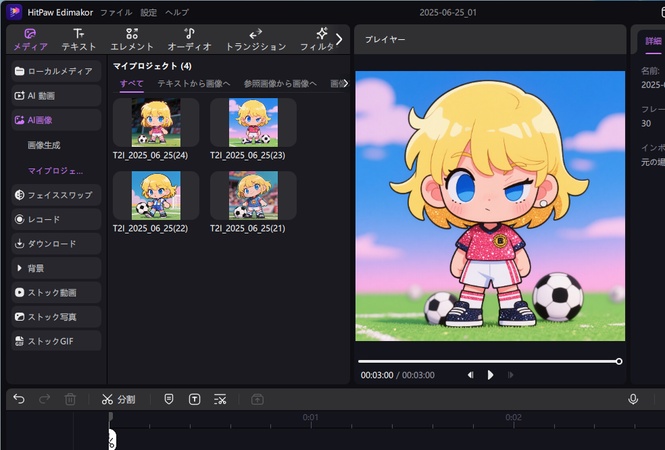665x450 pixels.
Task: Expand the 背景 section
Action: tap(56, 268)
